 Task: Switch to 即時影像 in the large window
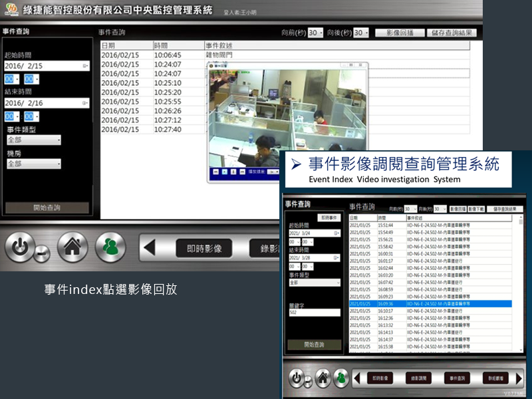[203, 249]
